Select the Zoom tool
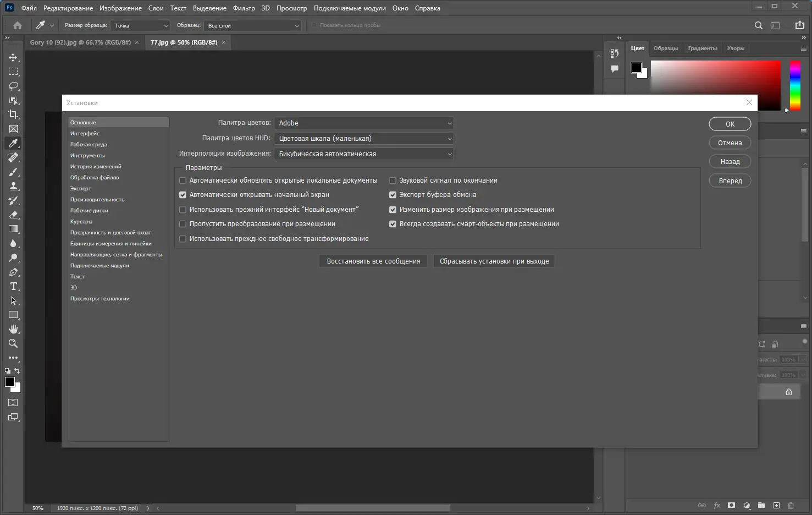812x515 pixels. 13,343
